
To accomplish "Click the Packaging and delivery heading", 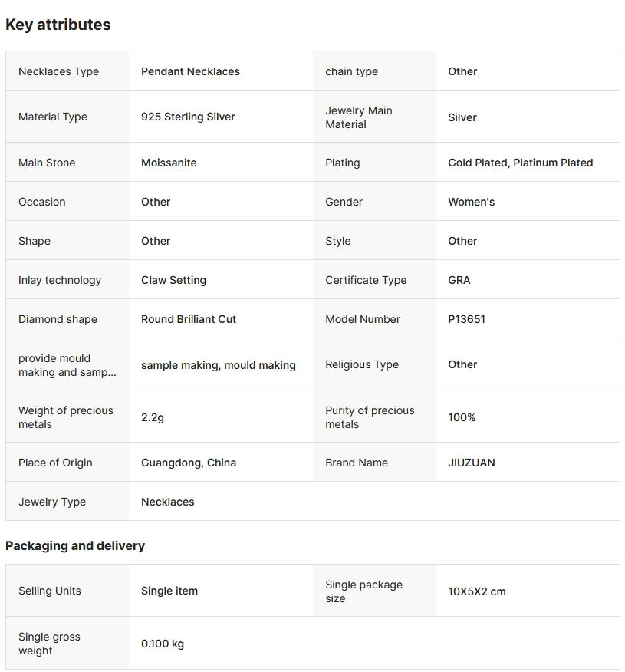I will (75, 545).
